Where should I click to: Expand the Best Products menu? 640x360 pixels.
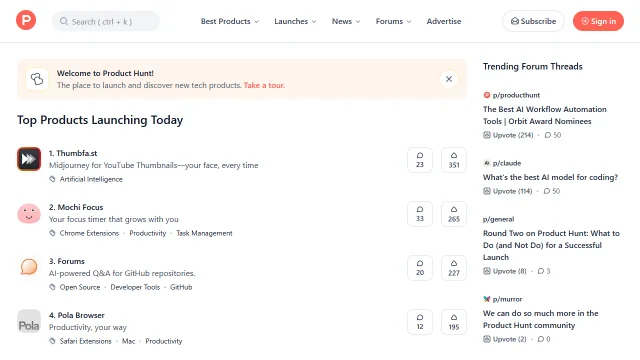pos(229,21)
